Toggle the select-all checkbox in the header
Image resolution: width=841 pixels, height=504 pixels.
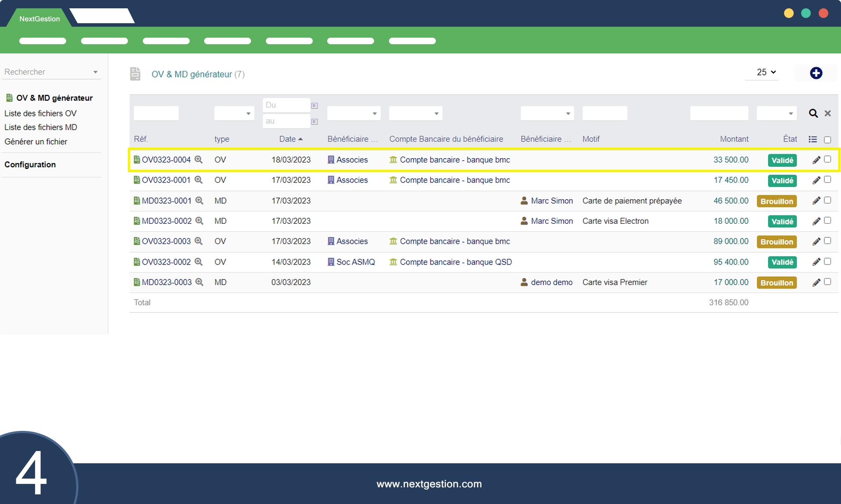(827, 140)
